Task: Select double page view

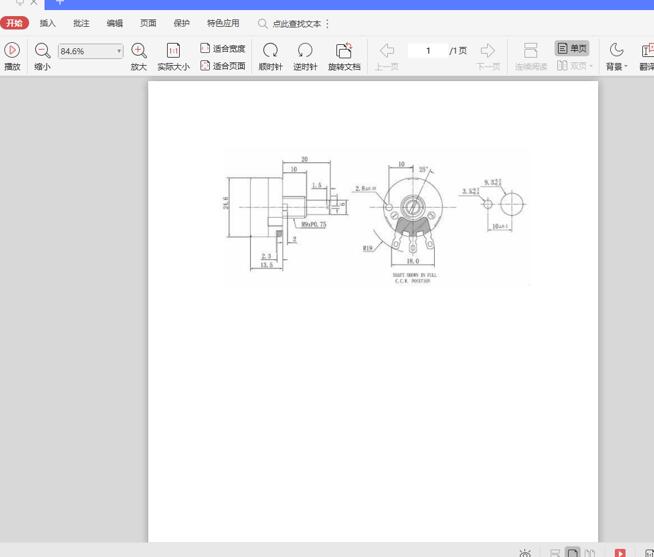Action: (574, 66)
